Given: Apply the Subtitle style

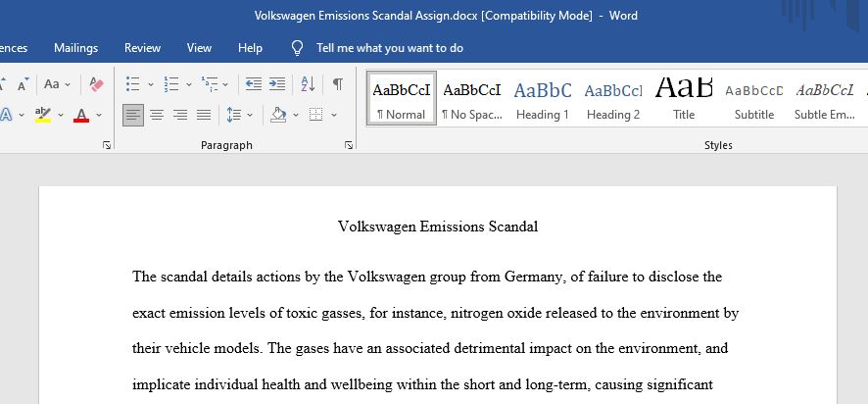Looking at the screenshot, I should click(x=754, y=98).
